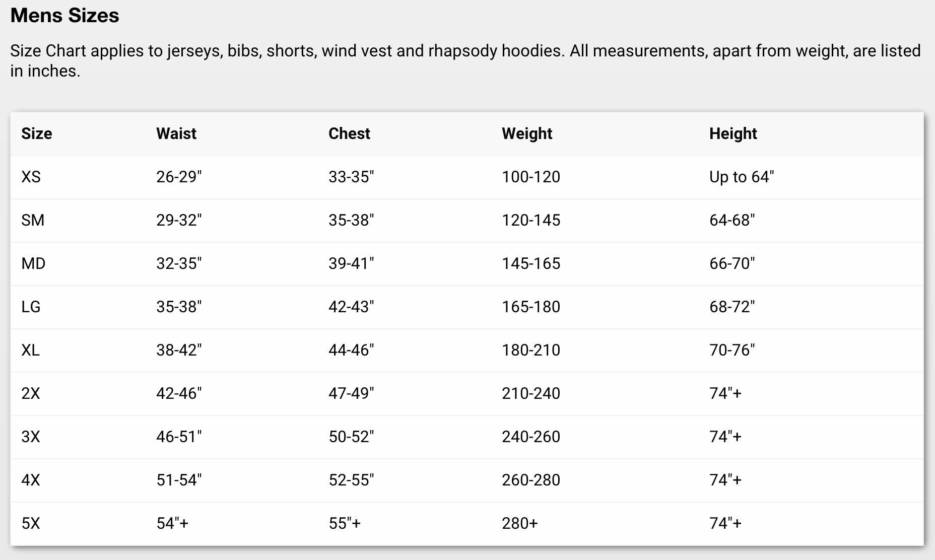The image size is (935, 560).
Task: Click the 3X size row label
Action: click(30, 437)
